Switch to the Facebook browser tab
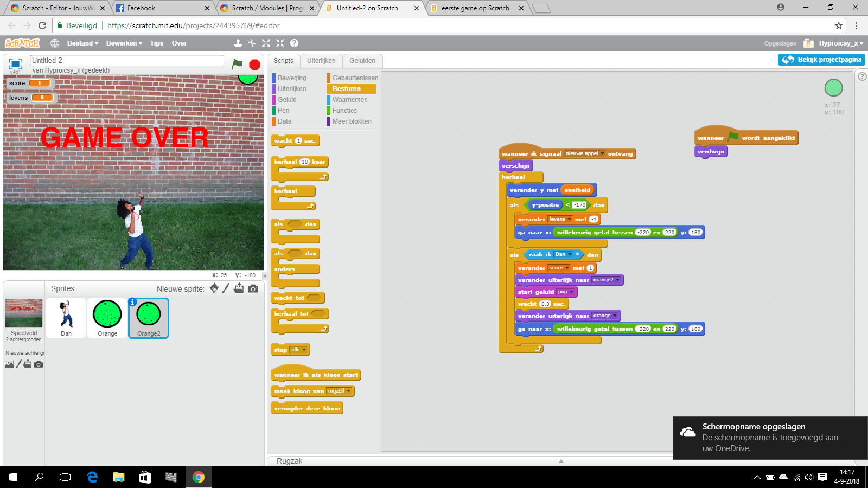Image resolution: width=868 pixels, height=488 pixels. pyautogui.click(x=162, y=8)
